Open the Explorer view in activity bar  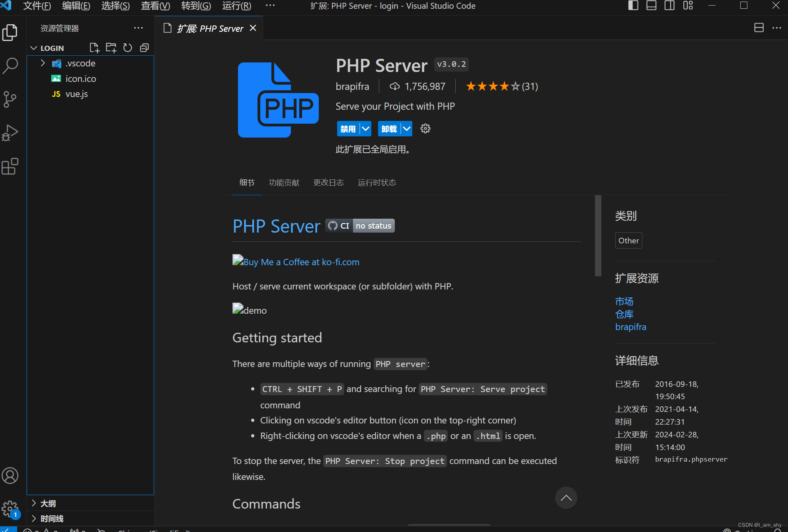(10, 32)
